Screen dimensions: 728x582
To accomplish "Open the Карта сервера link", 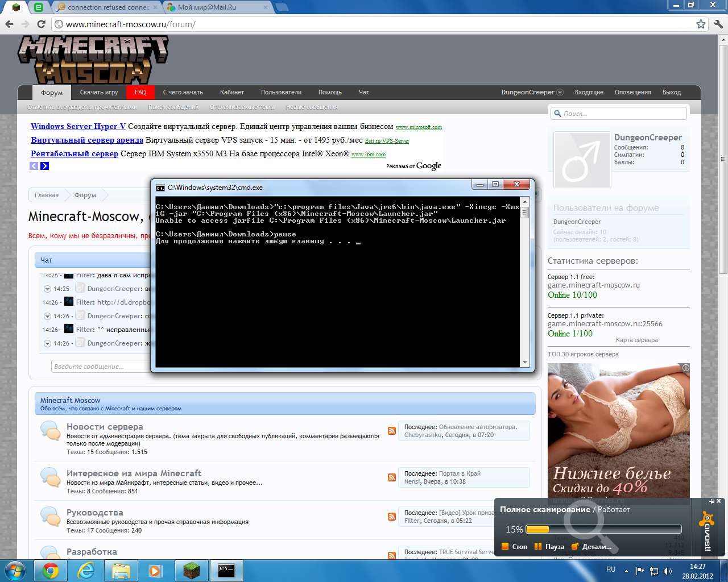I will (636, 340).
